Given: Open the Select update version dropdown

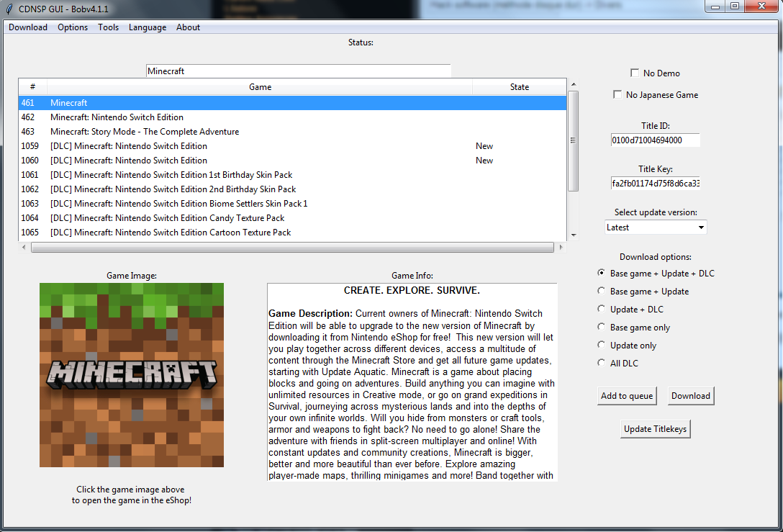Looking at the screenshot, I should (656, 227).
